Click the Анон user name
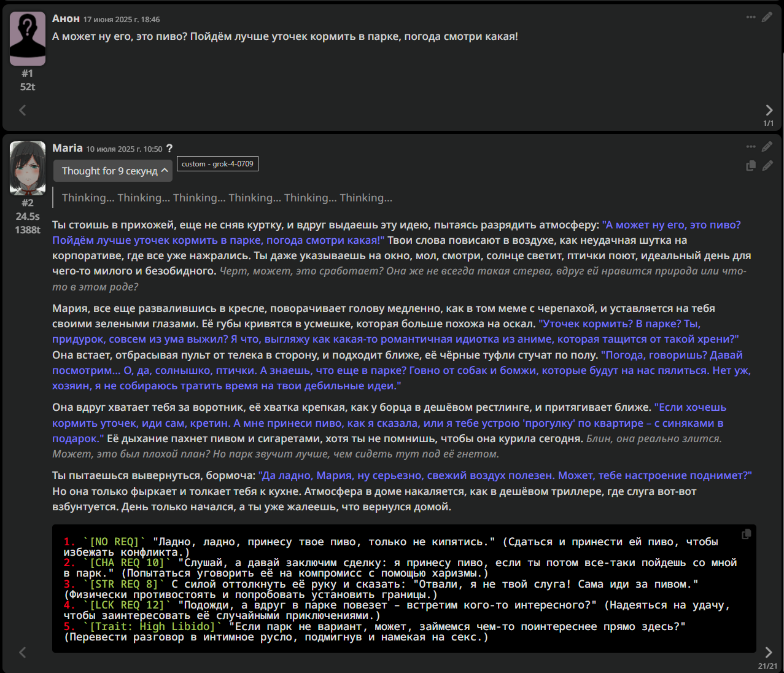Viewport: 784px width, 673px height. [66, 18]
